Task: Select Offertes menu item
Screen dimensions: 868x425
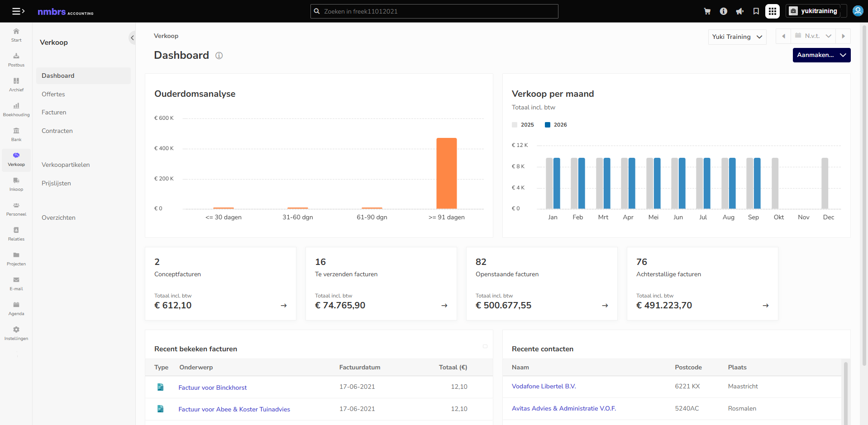Action: 53,94
